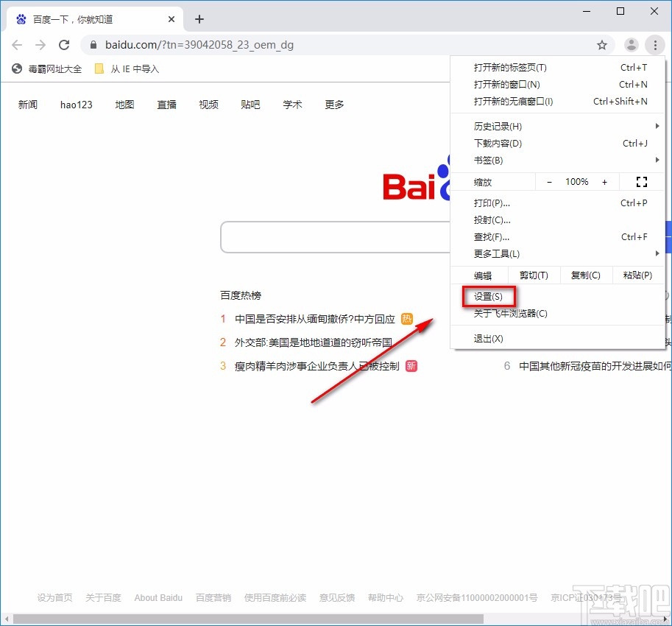Expand the 更多工具(L) submenu

[x=557, y=254]
